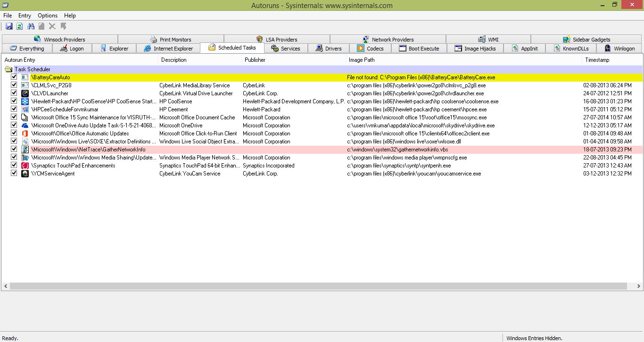
Task: Uncheck the CLMLSvc_P2G8 entry
Action: [14, 85]
